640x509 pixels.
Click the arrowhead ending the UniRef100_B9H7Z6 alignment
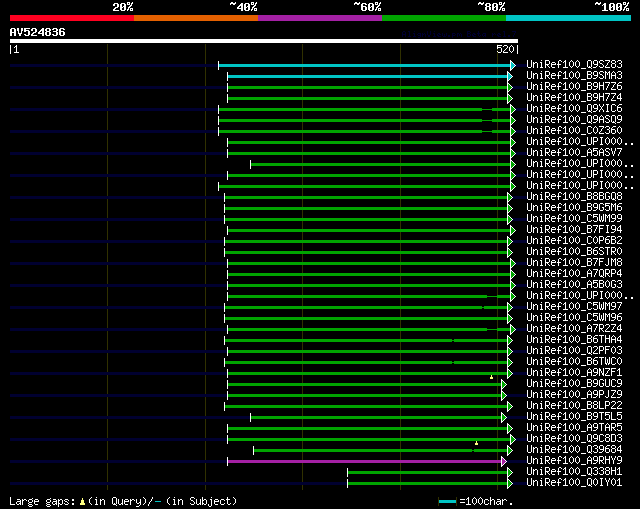510,87
